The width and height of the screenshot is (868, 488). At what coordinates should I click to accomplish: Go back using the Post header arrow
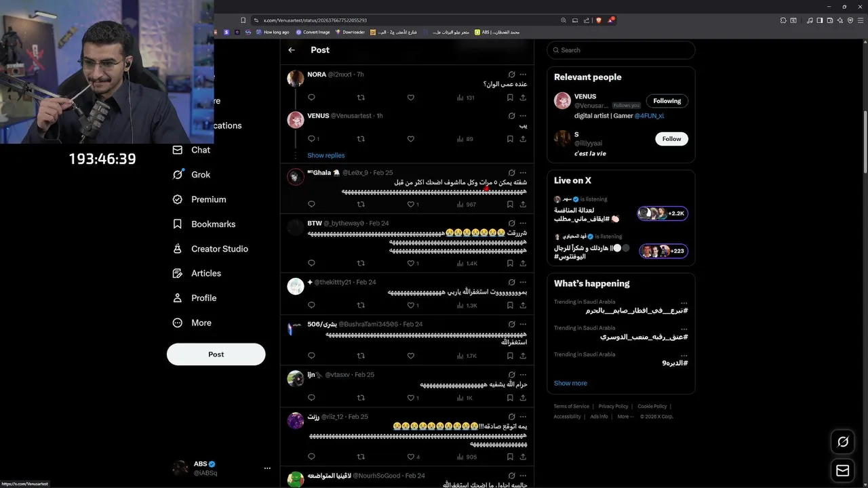click(292, 50)
